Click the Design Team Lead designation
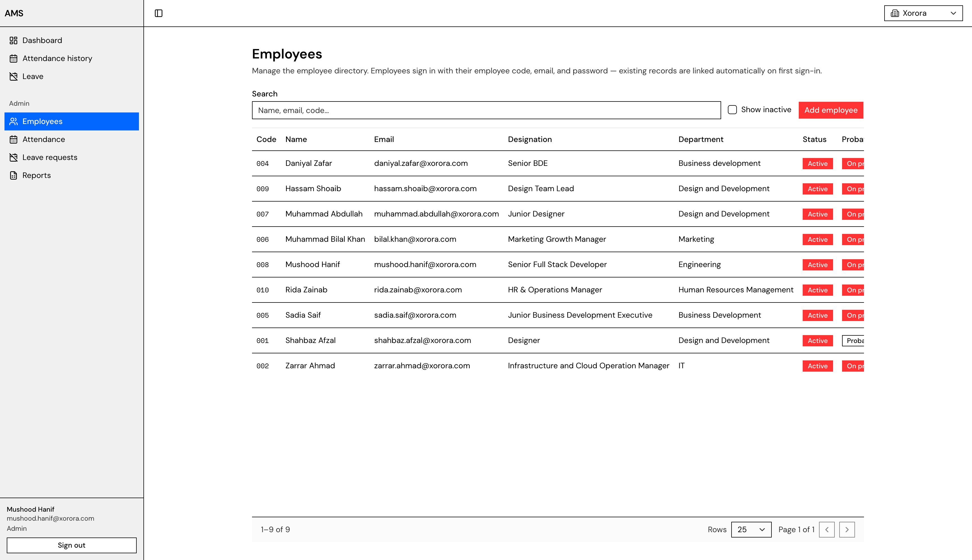This screenshot has height=560, width=972. tap(541, 189)
